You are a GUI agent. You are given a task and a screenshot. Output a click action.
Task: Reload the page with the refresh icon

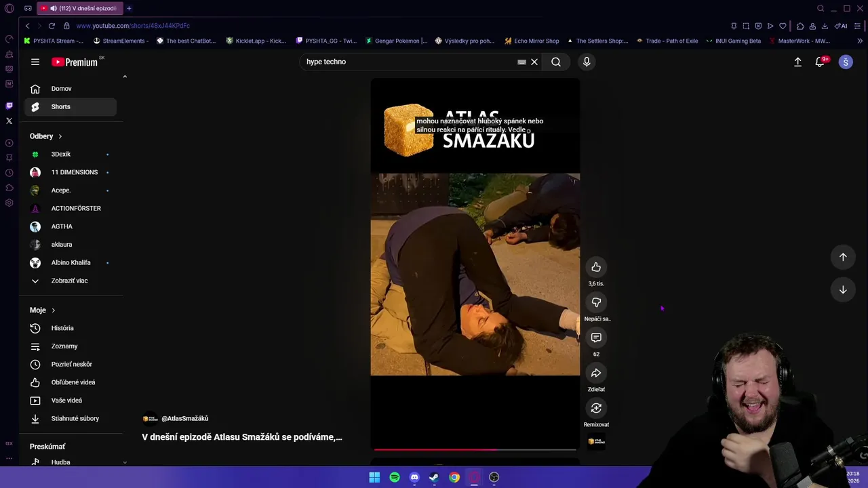(52, 26)
